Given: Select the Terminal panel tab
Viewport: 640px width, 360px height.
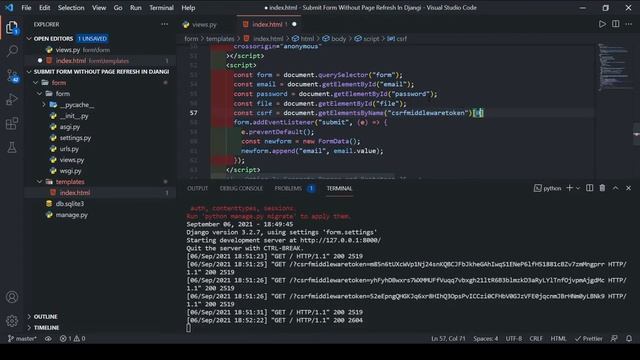Looking at the screenshot, I should coord(339,189).
